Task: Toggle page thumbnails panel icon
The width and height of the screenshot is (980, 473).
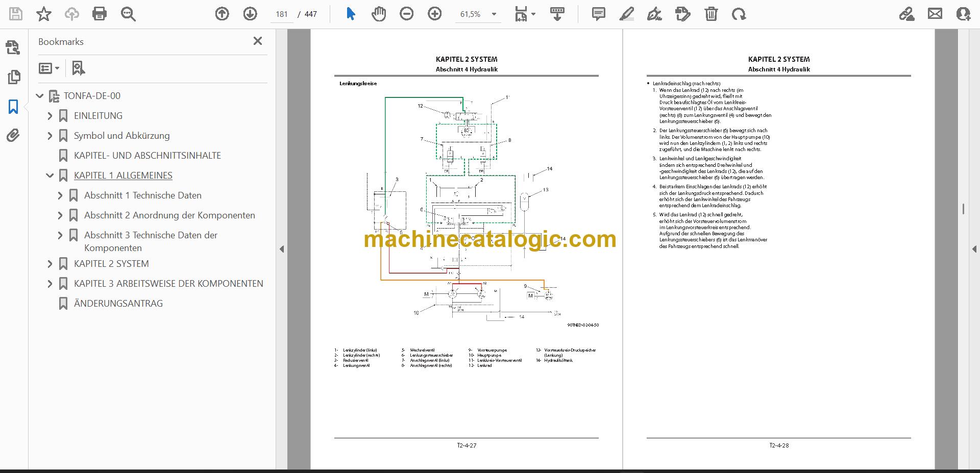Action: pos(13,77)
